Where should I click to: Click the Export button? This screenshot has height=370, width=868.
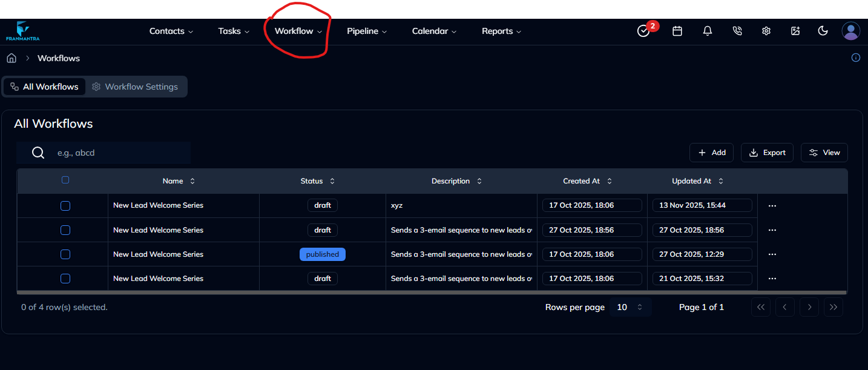point(767,153)
